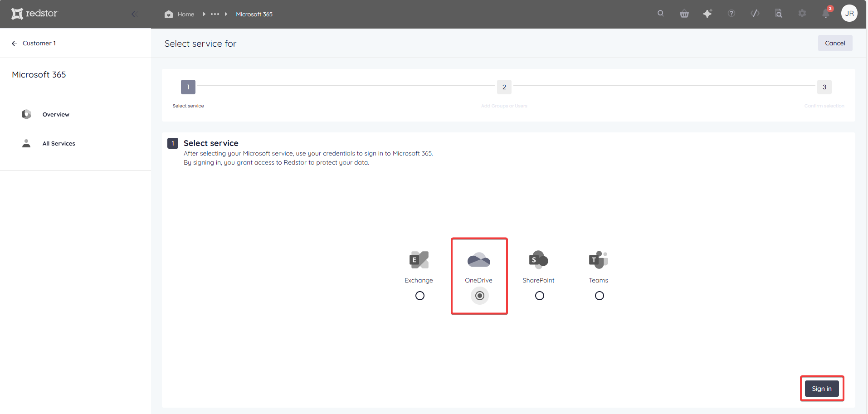The height and width of the screenshot is (414, 868).
Task: Select the SharePoint radio button
Action: 540,296
